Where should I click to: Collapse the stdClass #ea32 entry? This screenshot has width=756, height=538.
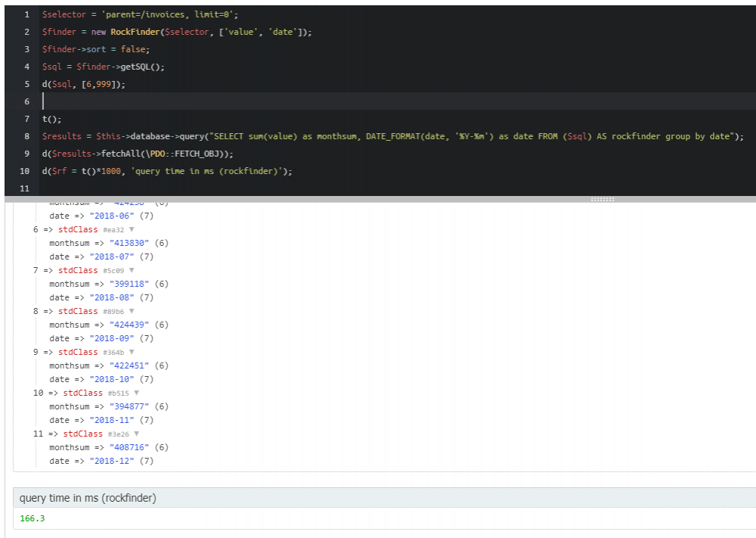point(132,229)
